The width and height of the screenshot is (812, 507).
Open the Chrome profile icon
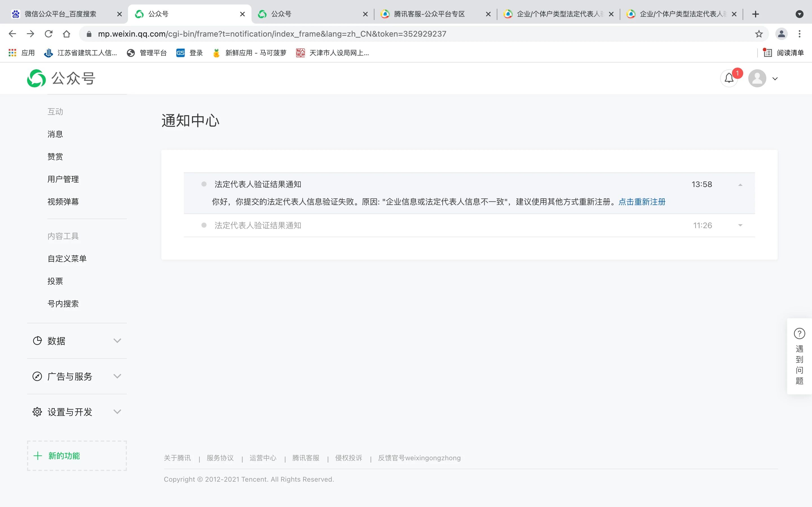click(781, 34)
